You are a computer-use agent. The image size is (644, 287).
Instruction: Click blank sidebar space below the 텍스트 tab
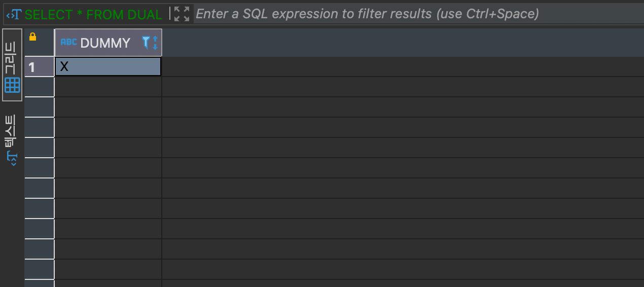pos(12,228)
